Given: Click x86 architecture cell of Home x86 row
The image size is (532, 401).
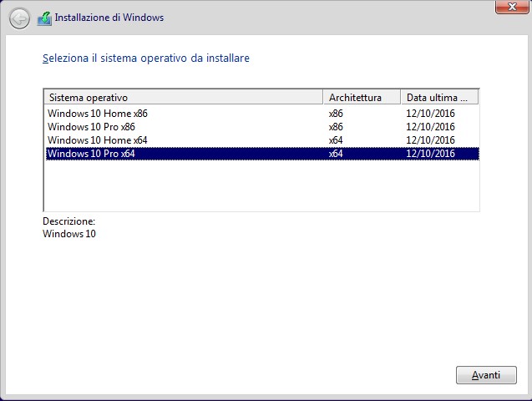Looking at the screenshot, I should pos(336,114).
